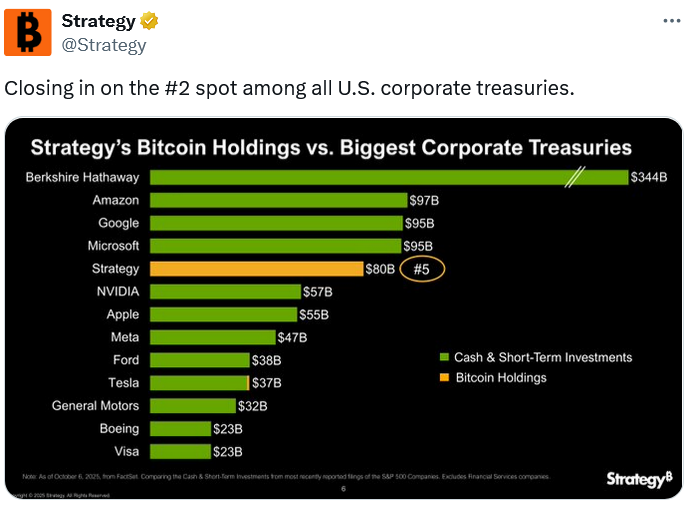
Task: Click the green Cash & Short-Term legend square
Action: 443,358
